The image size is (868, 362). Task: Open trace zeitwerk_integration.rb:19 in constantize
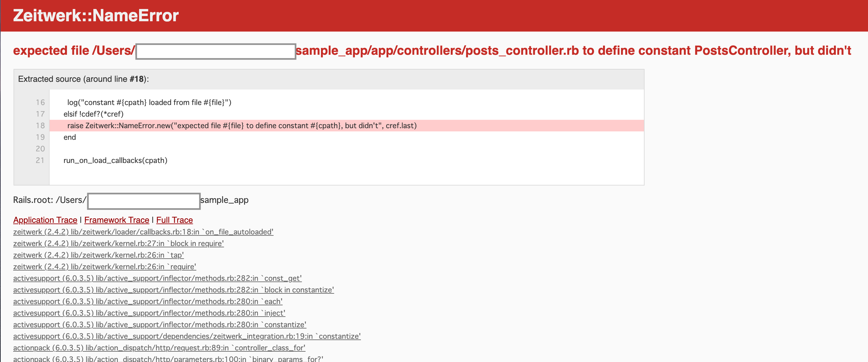187,336
